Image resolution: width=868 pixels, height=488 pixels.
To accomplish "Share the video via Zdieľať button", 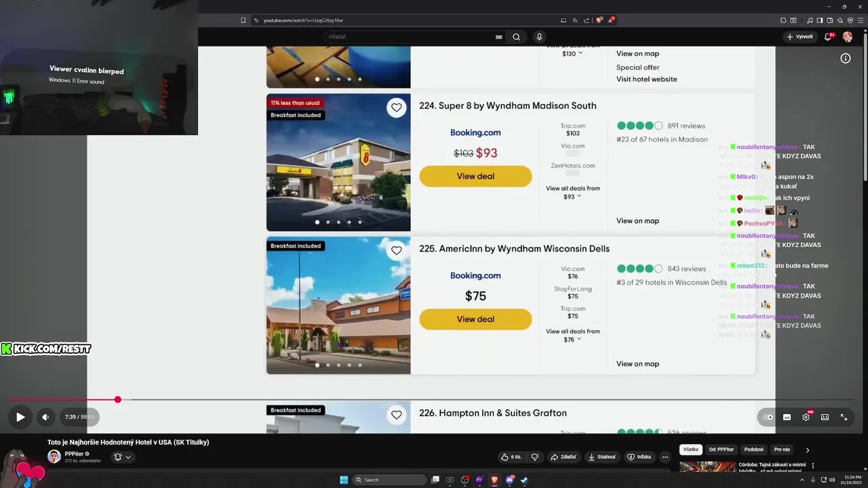I will coord(563,457).
